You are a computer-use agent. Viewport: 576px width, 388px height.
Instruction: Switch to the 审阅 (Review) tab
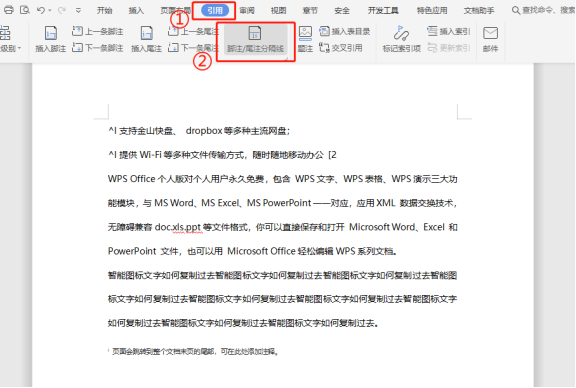247,11
